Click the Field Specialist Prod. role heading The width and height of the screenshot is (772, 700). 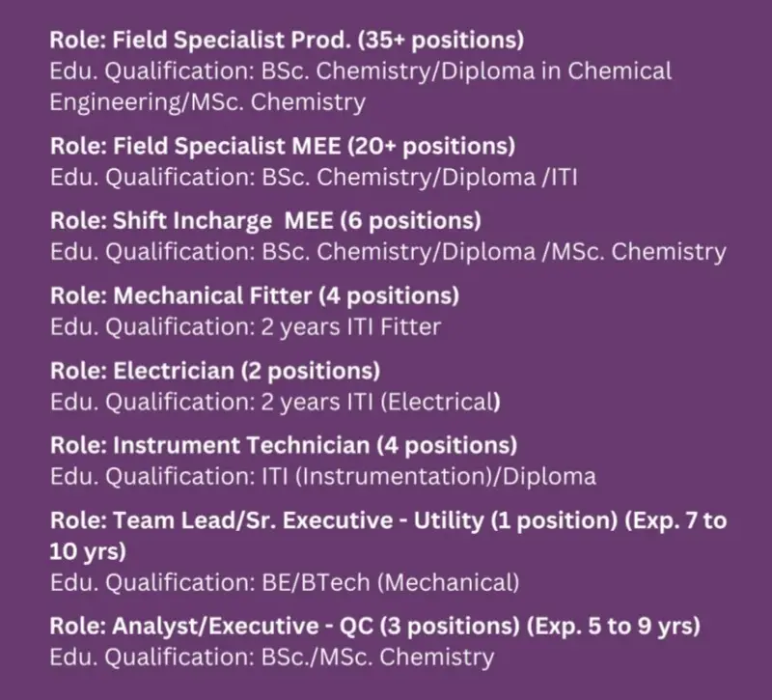click(x=287, y=41)
